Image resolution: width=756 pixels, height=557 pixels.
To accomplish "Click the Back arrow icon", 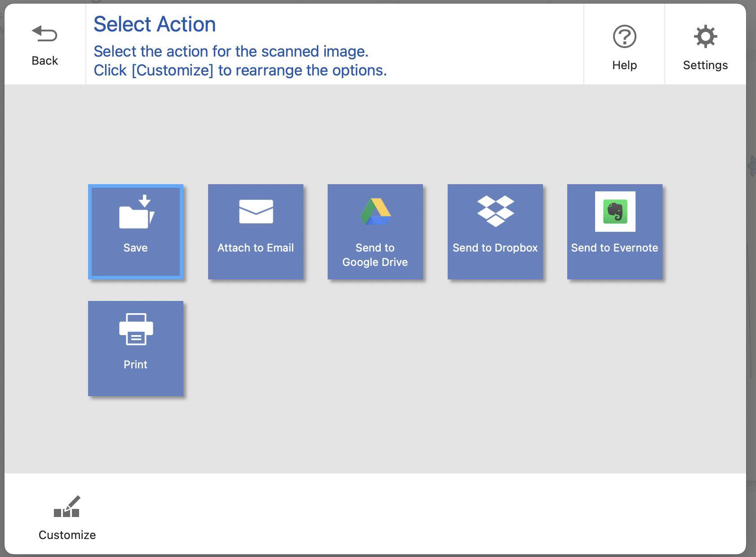I will [44, 34].
